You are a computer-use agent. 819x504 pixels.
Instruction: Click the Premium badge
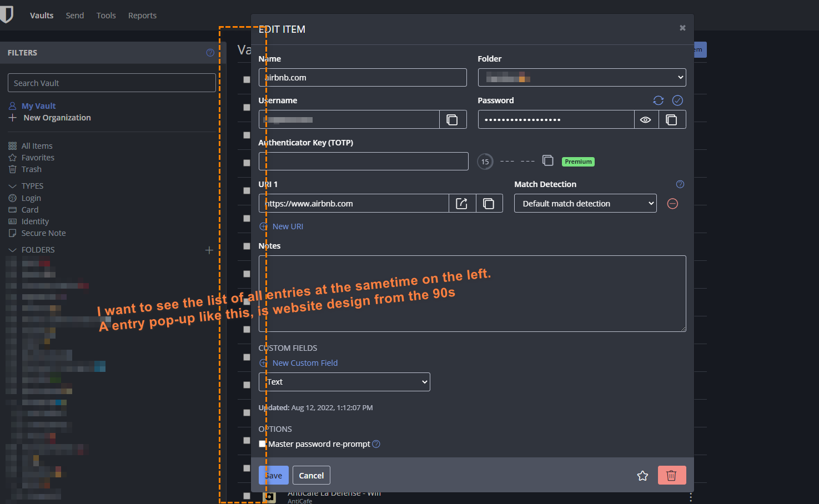[x=579, y=162]
